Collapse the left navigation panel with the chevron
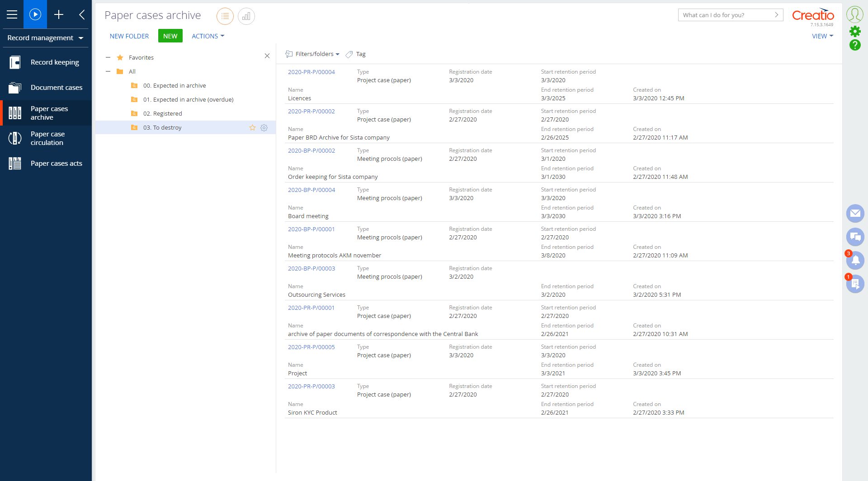The height and width of the screenshot is (481, 868). coord(81,14)
